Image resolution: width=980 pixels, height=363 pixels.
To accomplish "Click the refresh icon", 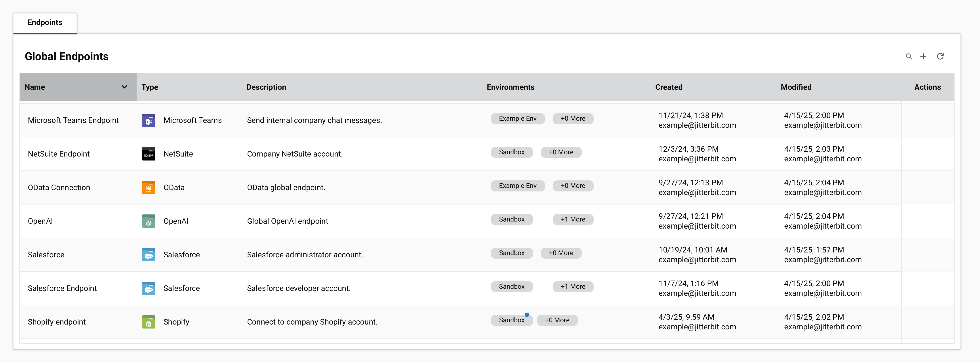I will click(940, 56).
